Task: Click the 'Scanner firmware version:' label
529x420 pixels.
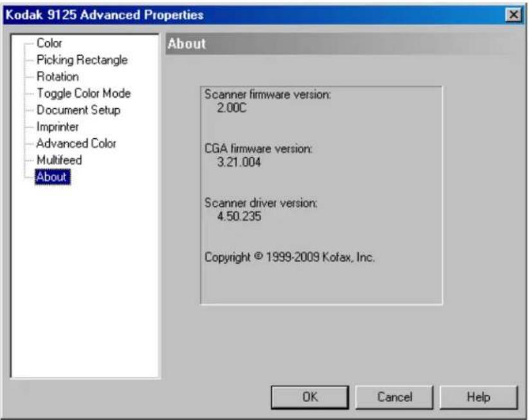Action: click(x=267, y=95)
